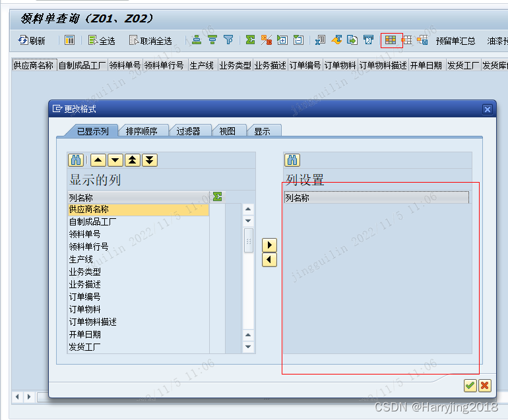This screenshot has height=420, width=508.
Task: Click the expand plus icon in toolbar
Action: pyautogui.click(x=282, y=40)
